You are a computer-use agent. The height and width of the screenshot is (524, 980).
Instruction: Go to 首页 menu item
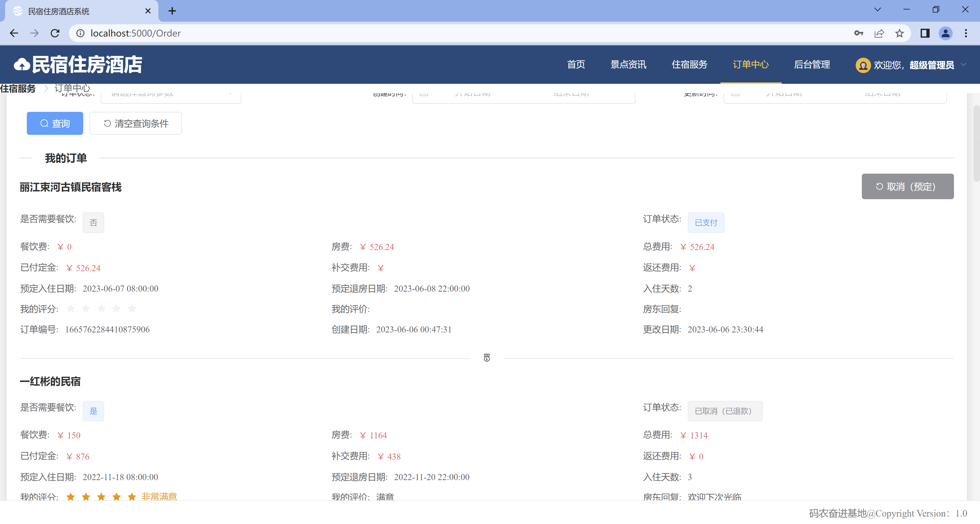point(576,65)
